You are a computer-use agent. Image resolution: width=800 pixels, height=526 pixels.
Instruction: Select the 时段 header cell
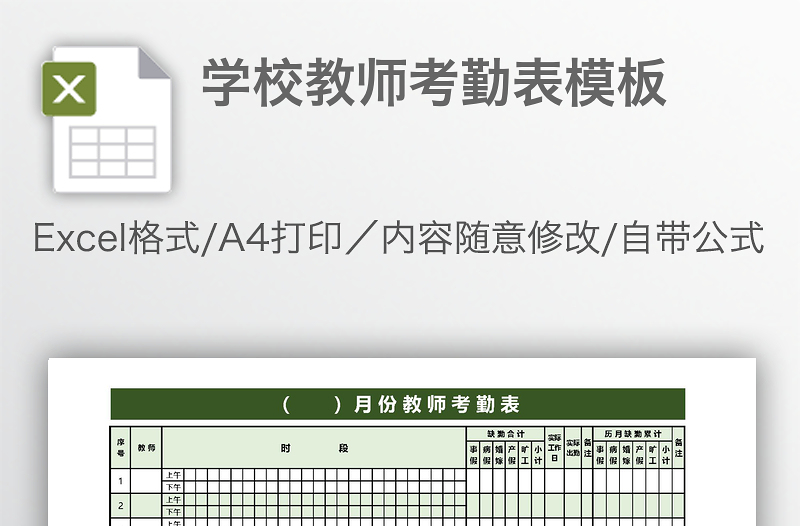pyautogui.click(x=314, y=447)
